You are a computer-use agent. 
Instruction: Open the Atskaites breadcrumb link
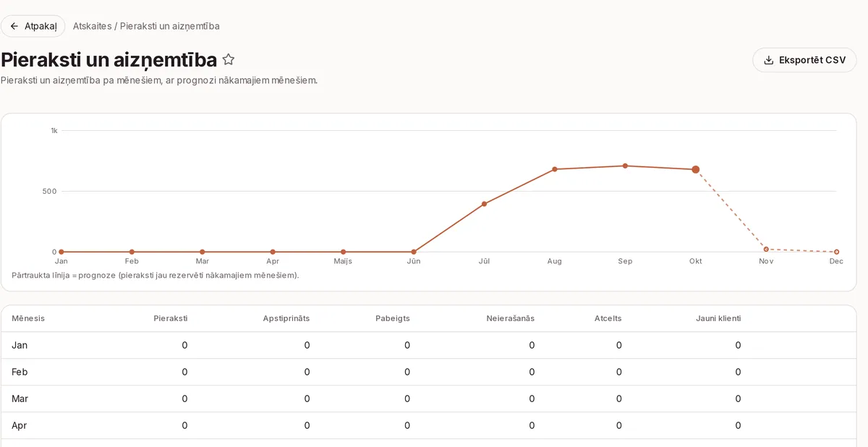(92, 26)
